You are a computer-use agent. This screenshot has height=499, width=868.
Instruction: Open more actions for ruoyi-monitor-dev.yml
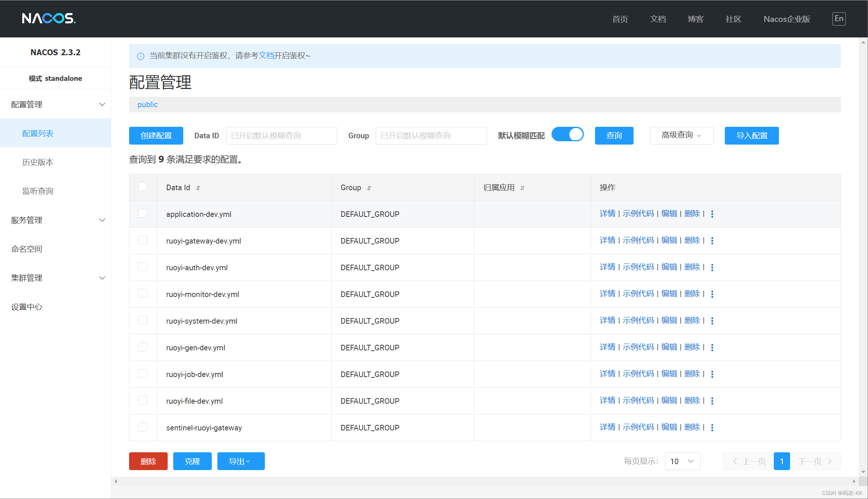pyautogui.click(x=712, y=294)
